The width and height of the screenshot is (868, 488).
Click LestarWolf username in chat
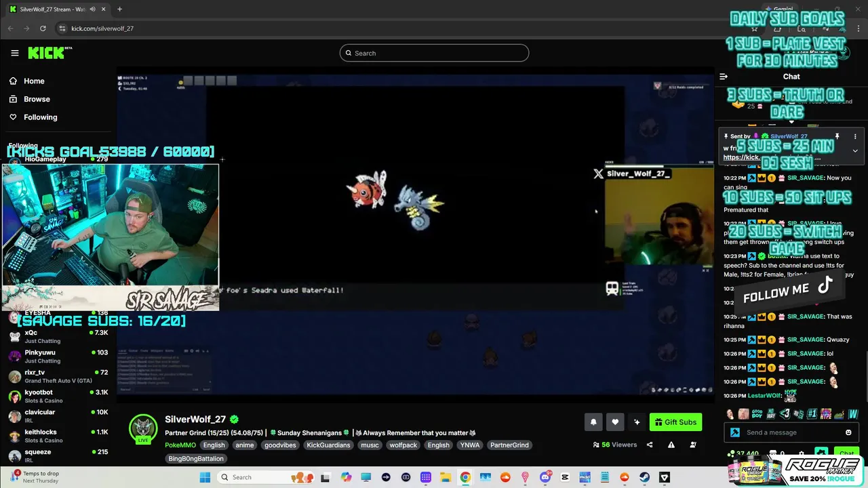[x=765, y=396]
